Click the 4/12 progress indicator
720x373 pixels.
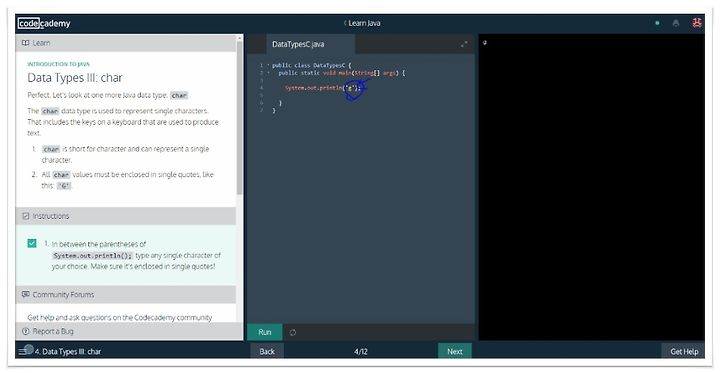361,351
